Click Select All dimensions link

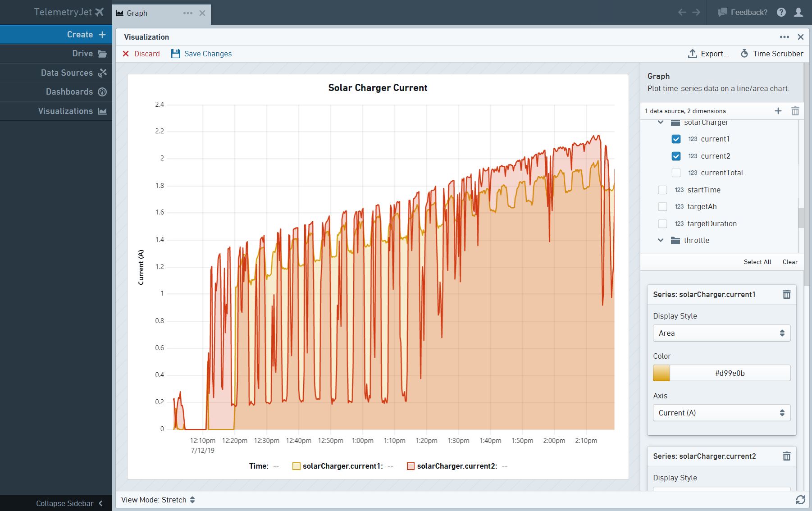click(x=757, y=262)
